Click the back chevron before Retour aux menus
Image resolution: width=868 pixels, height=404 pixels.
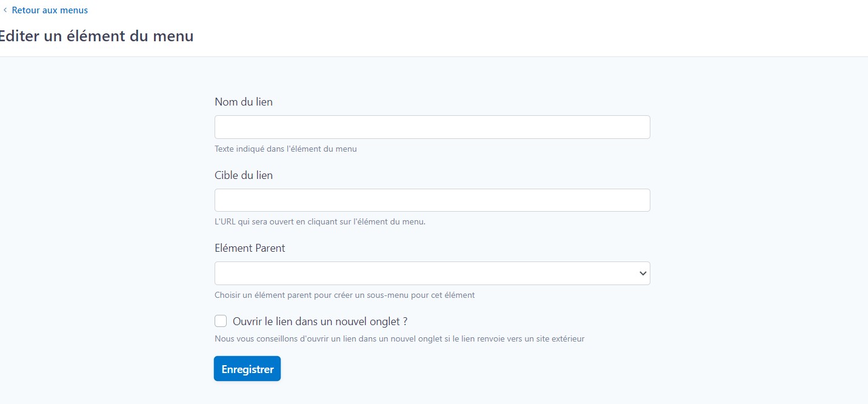[5, 10]
